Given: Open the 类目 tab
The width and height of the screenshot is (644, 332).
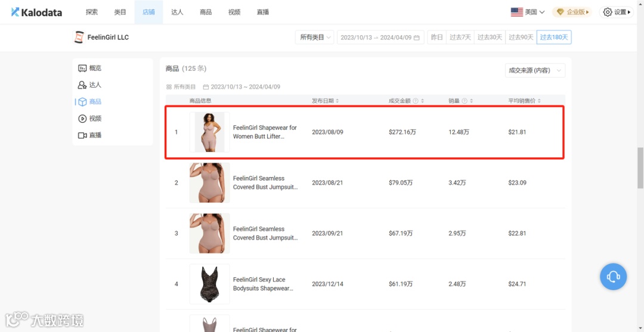Looking at the screenshot, I should 120,13.
